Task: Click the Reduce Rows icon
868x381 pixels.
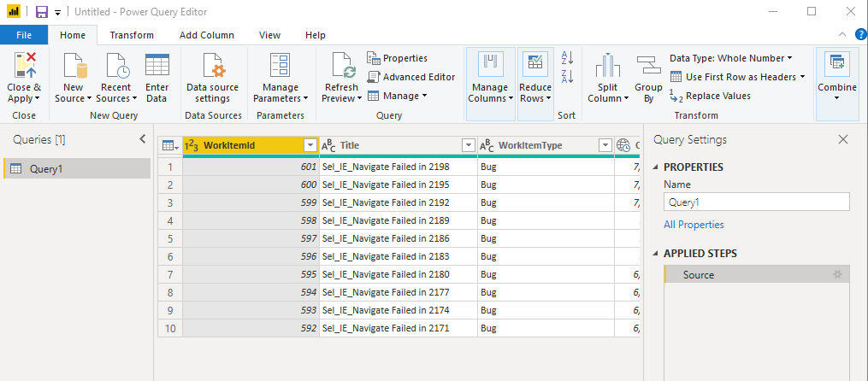Action: [535, 65]
